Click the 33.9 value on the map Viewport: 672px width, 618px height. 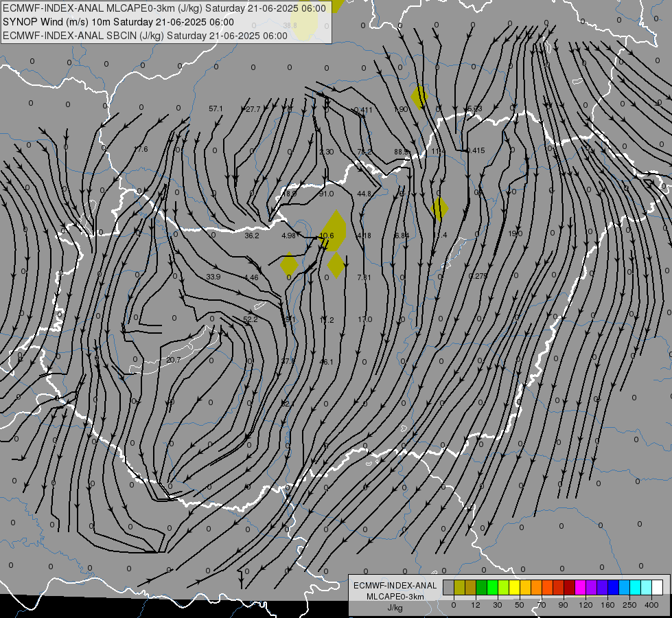pos(213,277)
